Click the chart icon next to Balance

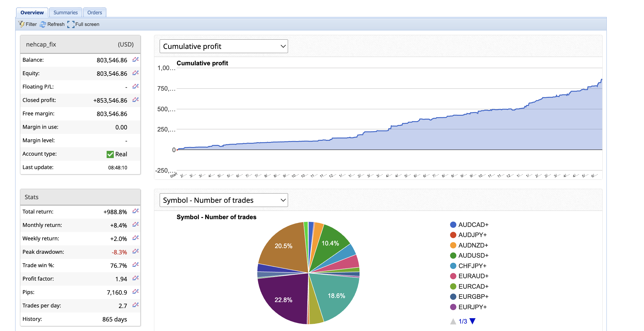(x=136, y=60)
